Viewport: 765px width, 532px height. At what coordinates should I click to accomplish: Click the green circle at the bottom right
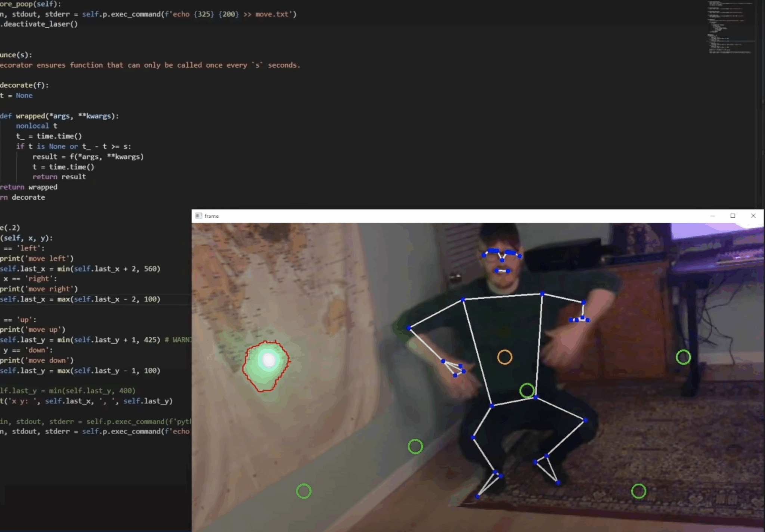pos(638,491)
